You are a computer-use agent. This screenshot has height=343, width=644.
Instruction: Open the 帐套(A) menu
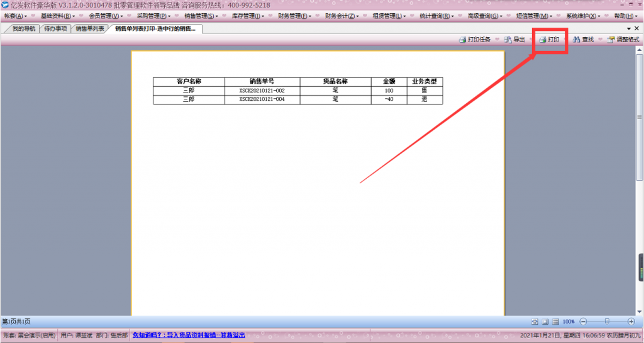pyautogui.click(x=15, y=16)
